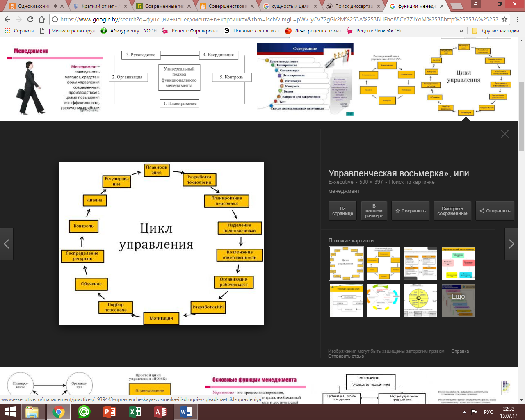Open the PDCA circle similar image
Image resolution: width=525 pixels, height=420 pixels.
[421, 300]
